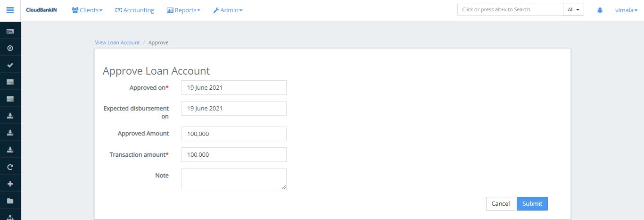Toggle the hamburger sidebar menu
644x220 pixels.
[x=10, y=10]
